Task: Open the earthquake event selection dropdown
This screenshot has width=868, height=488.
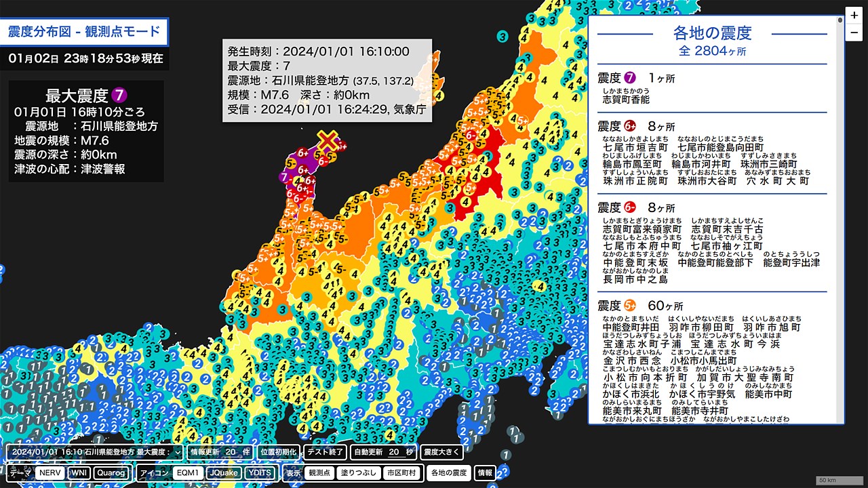Action: click(95, 452)
